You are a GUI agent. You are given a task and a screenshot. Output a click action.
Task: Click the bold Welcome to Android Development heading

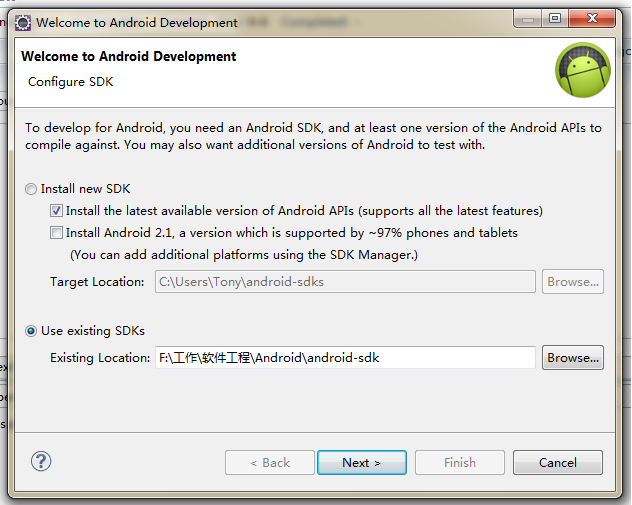(129, 56)
